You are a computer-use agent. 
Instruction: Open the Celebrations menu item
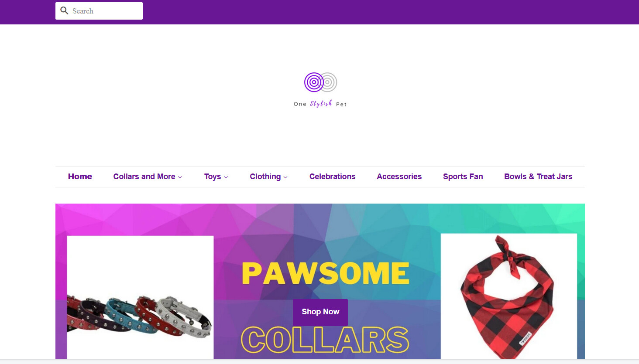pos(332,177)
